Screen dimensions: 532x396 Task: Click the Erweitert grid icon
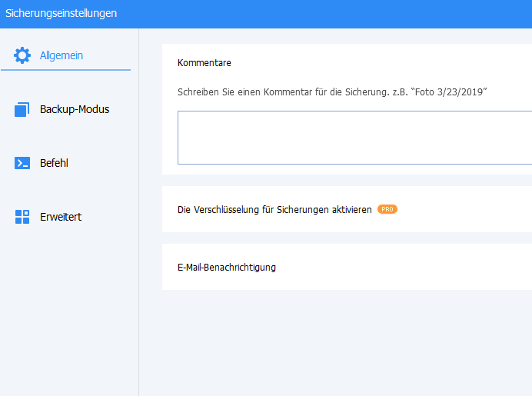22,217
